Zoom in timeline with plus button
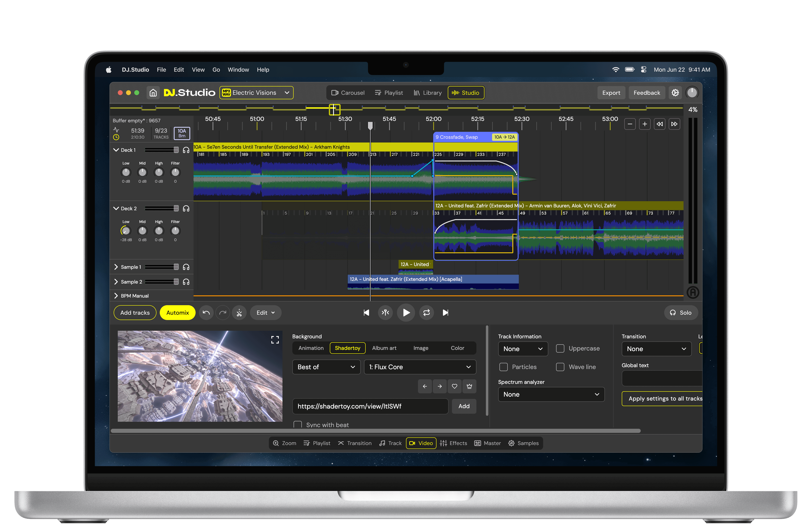The image size is (812, 528). [x=644, y=124]
